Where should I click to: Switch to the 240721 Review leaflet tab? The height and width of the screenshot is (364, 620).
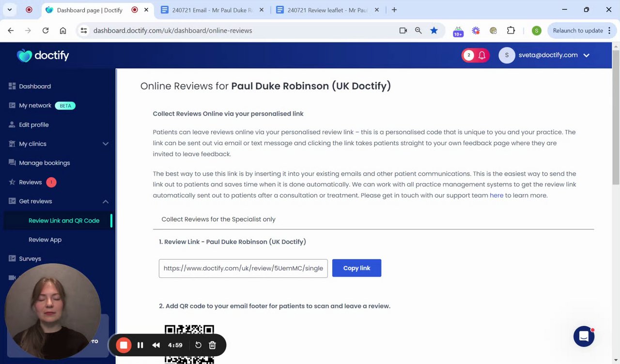(x=327, y=10)
